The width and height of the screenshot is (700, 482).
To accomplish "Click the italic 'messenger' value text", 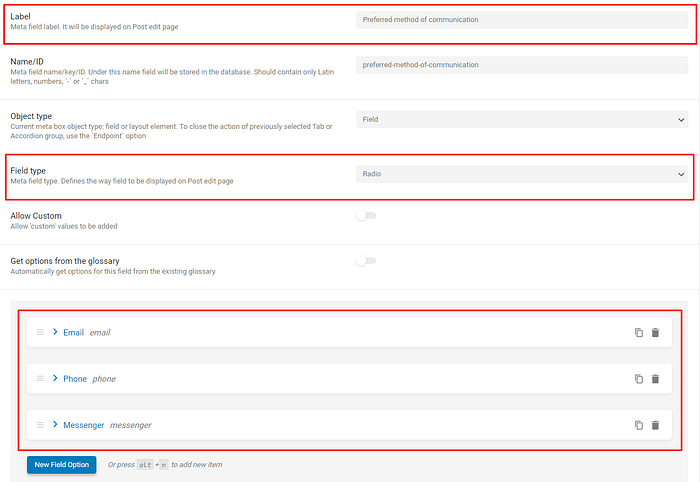I will (131, 425).
